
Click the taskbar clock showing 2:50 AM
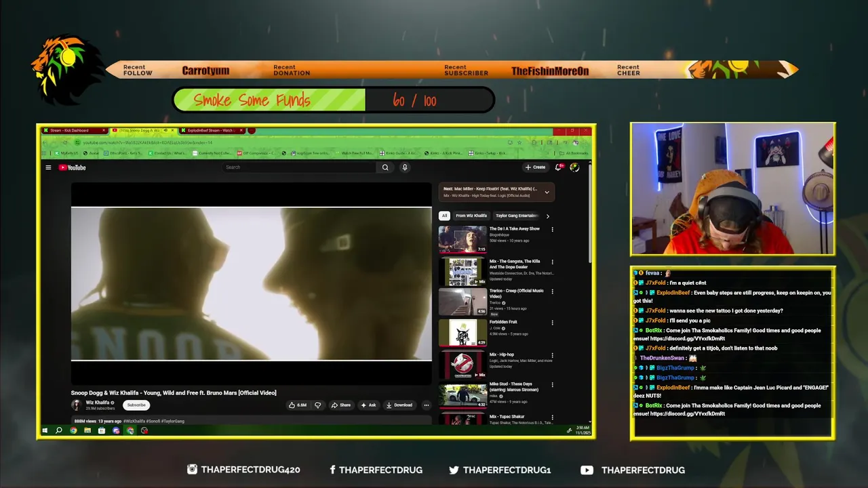point(583,430)
